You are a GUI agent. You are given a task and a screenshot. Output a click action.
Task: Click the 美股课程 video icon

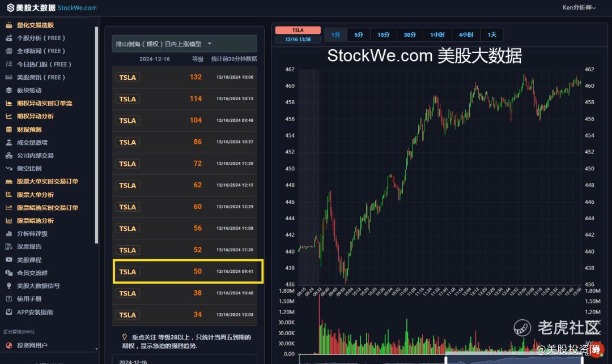pos(8,259)
